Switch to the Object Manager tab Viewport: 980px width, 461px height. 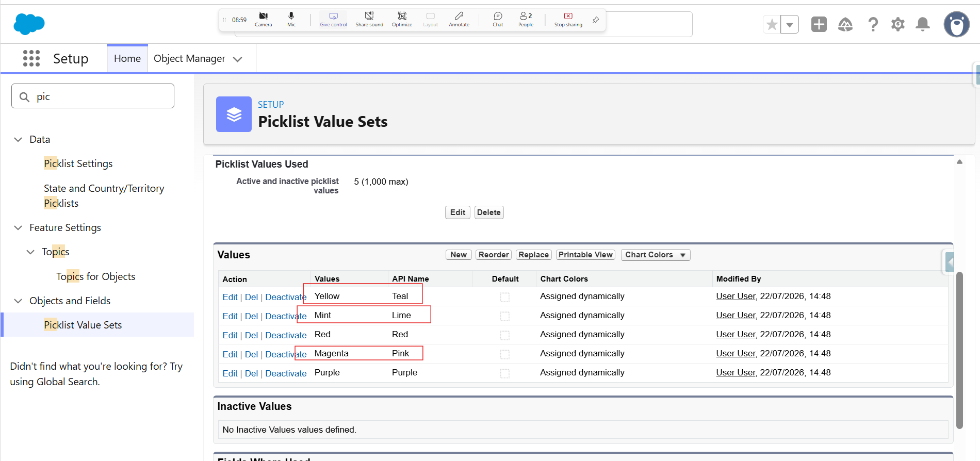(189, 58)
